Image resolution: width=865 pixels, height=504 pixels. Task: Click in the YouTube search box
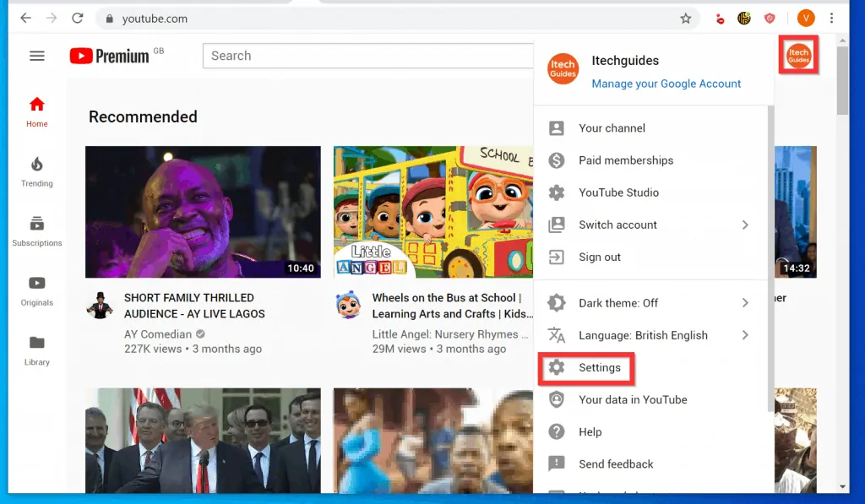pos(367,56)
